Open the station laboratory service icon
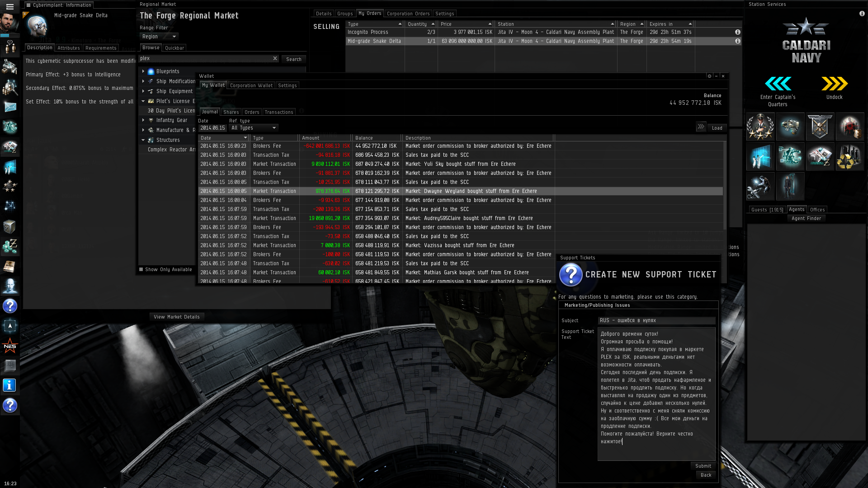Image resolution: width=868 pixels, height=488 pixels. tap(760, 156)
